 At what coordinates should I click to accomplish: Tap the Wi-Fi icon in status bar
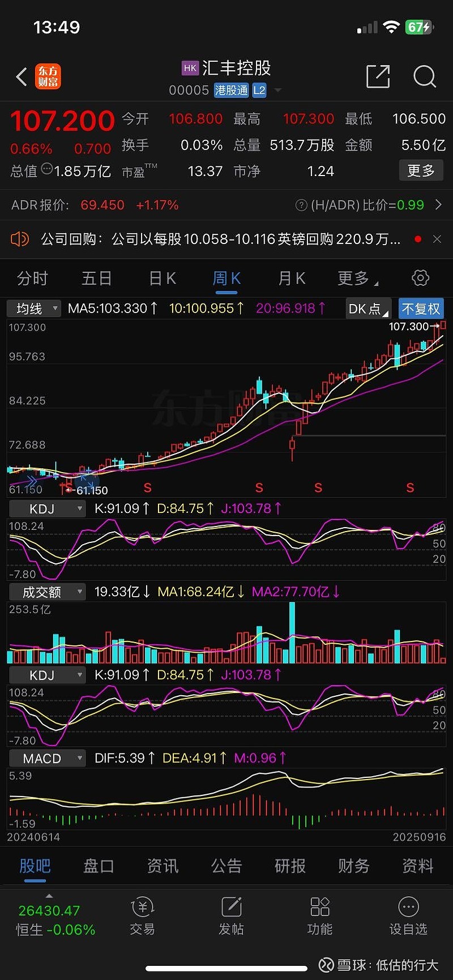tap(391, 27)
